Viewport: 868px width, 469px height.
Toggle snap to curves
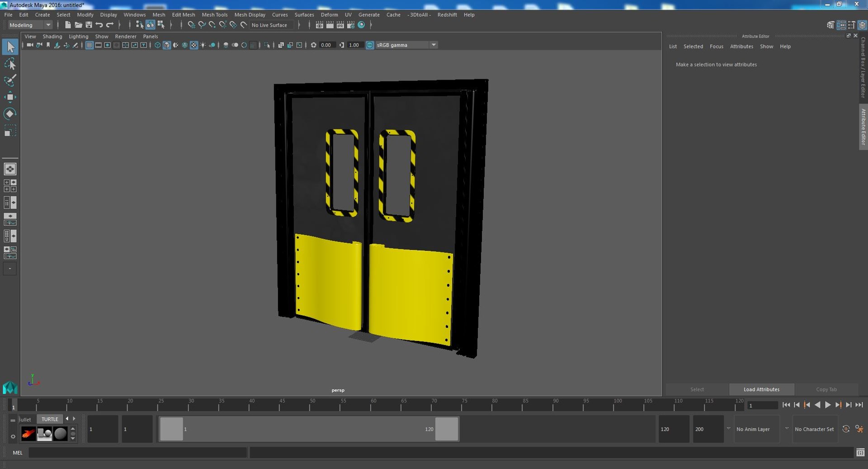tap(202, 25)
